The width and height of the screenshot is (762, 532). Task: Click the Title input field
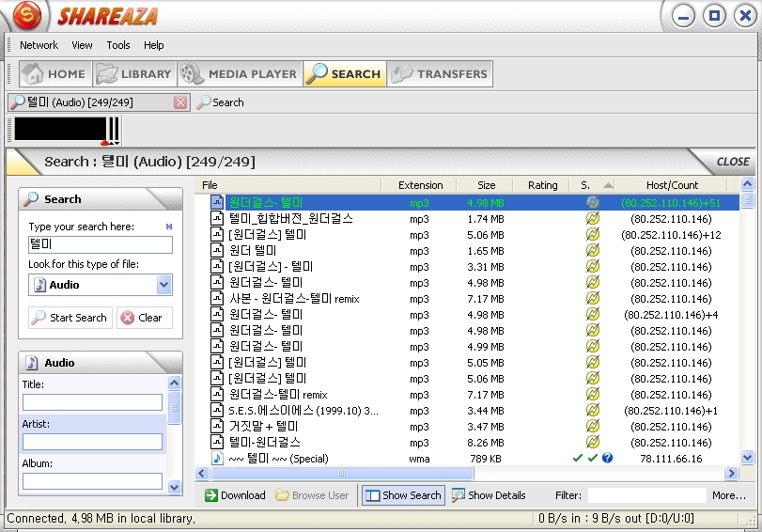[x=92, y=402]
